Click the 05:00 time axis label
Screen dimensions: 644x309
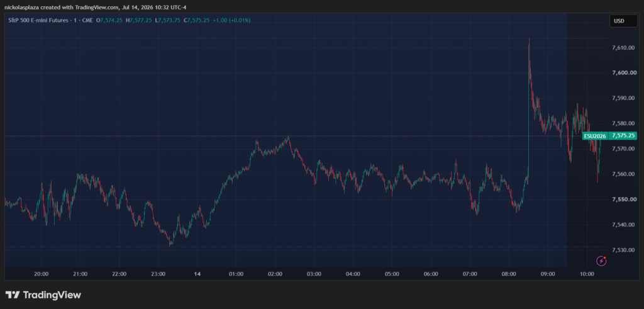pos(392,274)
